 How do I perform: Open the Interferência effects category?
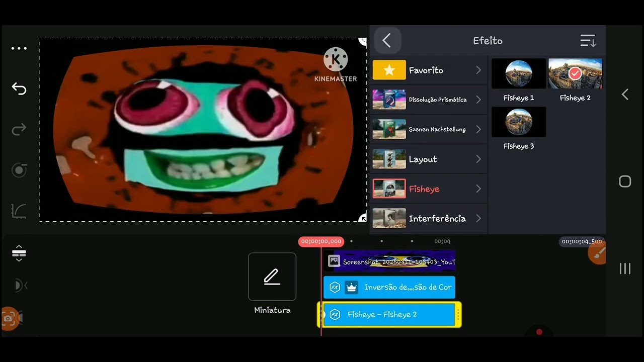(429, 219)
